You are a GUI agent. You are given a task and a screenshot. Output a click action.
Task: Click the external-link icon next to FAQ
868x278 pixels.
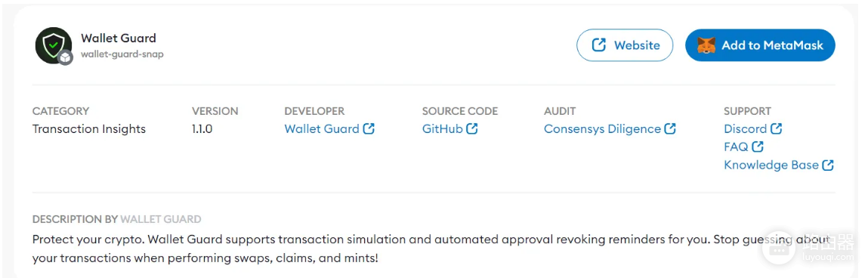pyautogui.click(x=757, y=147)
